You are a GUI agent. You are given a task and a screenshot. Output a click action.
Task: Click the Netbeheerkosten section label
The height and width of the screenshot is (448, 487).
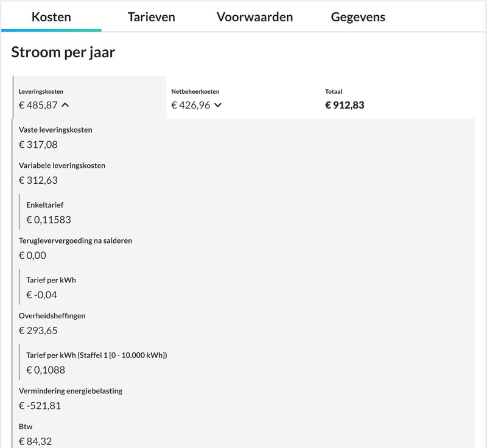pyautogui.click(x=195, y=91)
